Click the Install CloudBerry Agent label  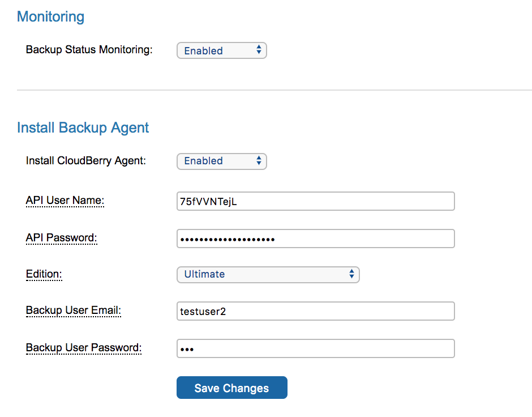point(86,160)
